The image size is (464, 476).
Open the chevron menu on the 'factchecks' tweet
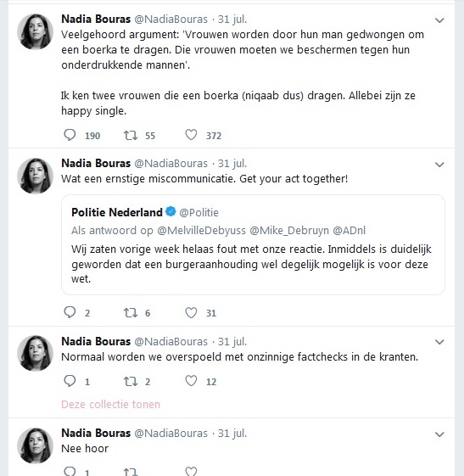click(x=439, y=342)
